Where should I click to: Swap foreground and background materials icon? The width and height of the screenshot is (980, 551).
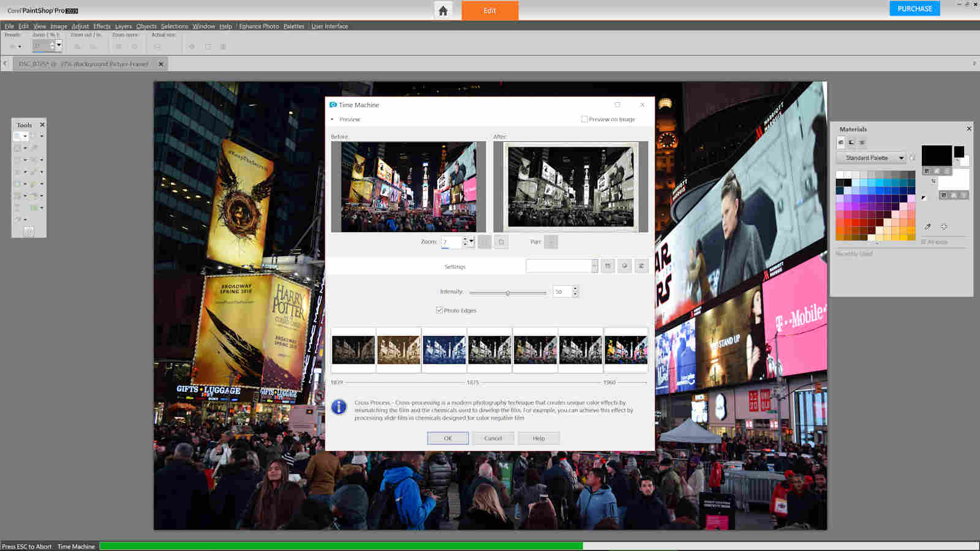tap(933, 181)
